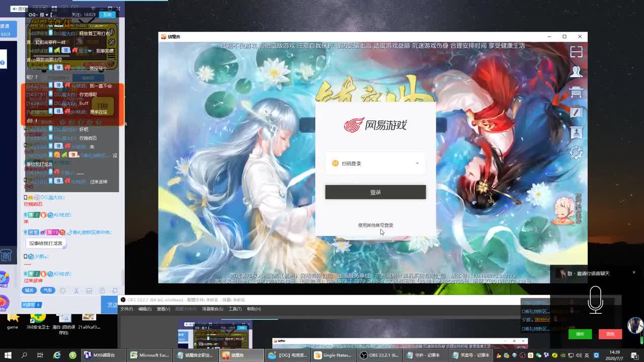This screenshot has width=644, height=362.
Task: Click the WeChat icon in system tray
Action: pos(539,355)
